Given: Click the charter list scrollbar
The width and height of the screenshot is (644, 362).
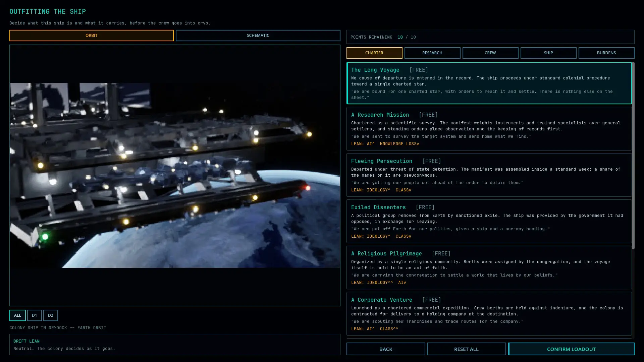Looking at the screenshot, I should (633, 156).
